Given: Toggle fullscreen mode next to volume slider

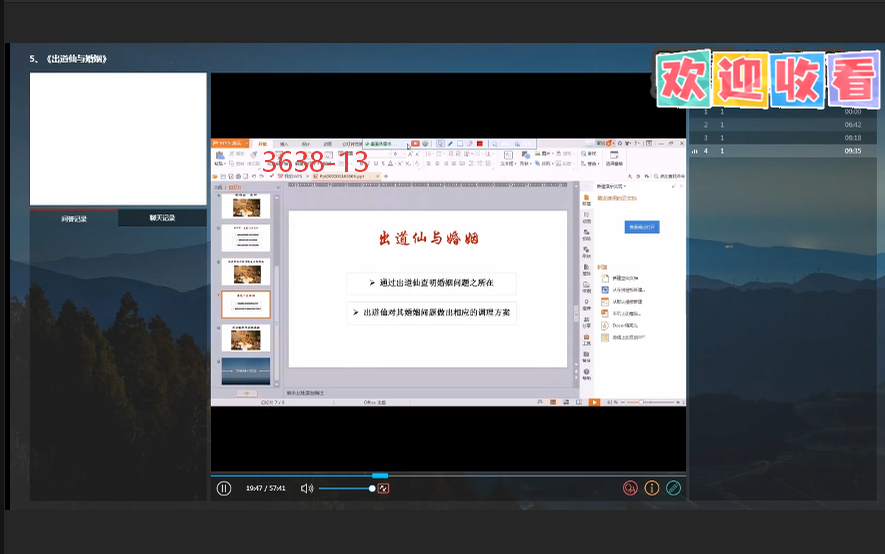Looking at the screenshot, I should click(x=383, y=488).
